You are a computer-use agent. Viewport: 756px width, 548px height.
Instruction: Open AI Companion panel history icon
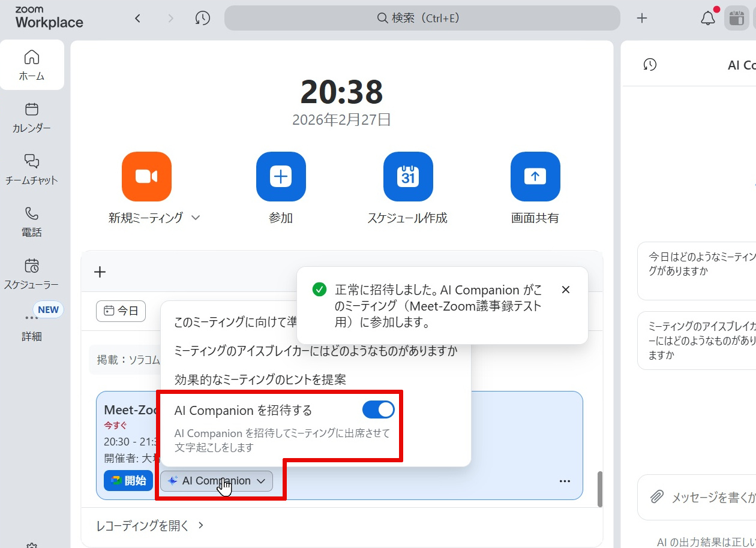tap(650, 65)
